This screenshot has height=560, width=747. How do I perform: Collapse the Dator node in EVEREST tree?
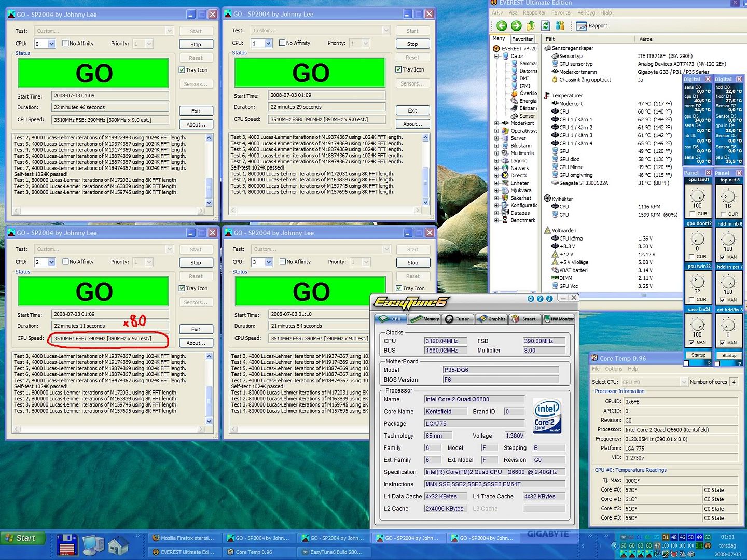tap(496, 56)
